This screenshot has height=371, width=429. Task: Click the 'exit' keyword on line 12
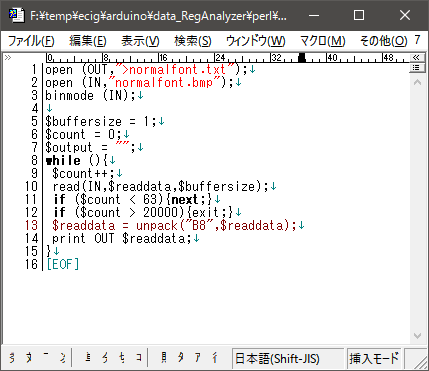206,213
